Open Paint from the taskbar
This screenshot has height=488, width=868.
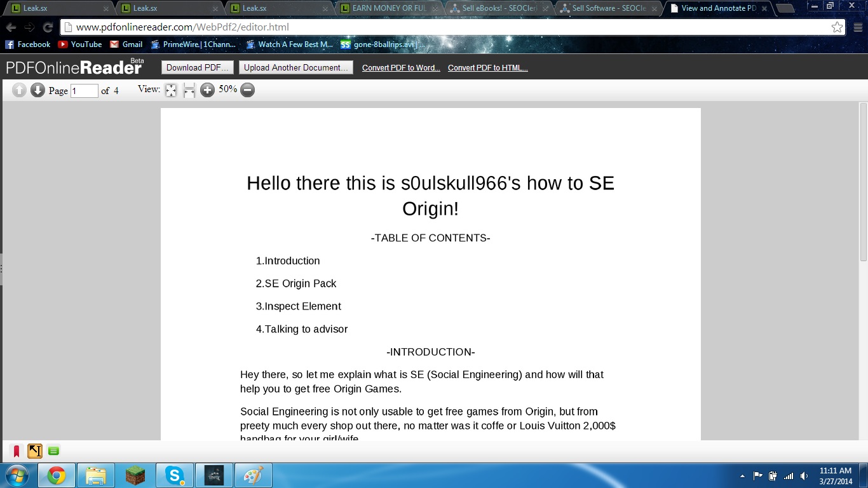click(254, 475)
